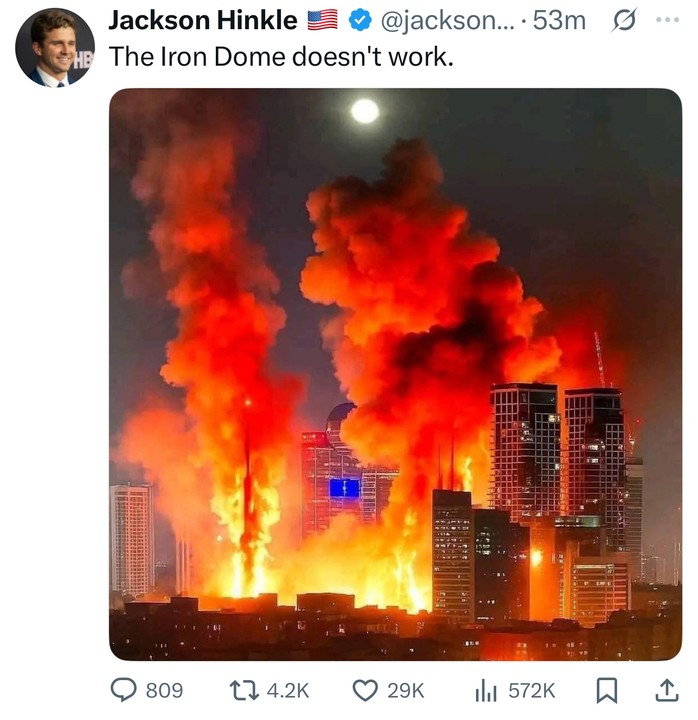Click the 809 replies count
This screenshot has width=698, height=720.
[x=164, y=691]
